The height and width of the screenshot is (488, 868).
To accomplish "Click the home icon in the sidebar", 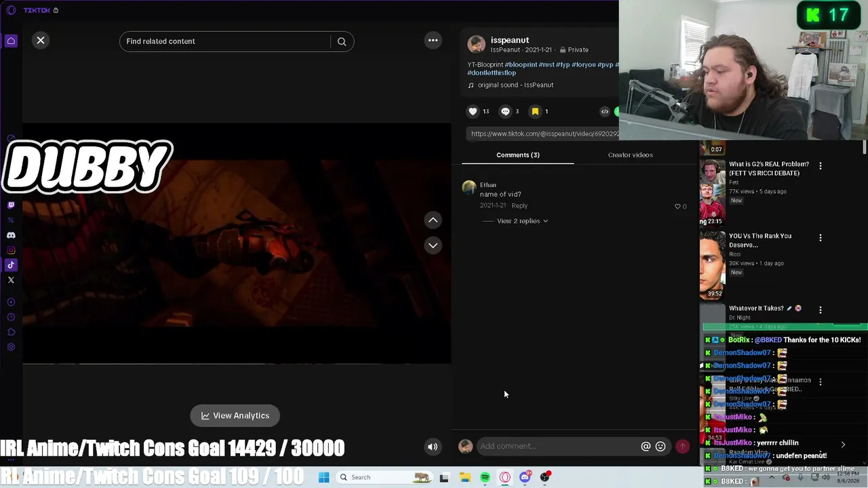I will 11,41.
